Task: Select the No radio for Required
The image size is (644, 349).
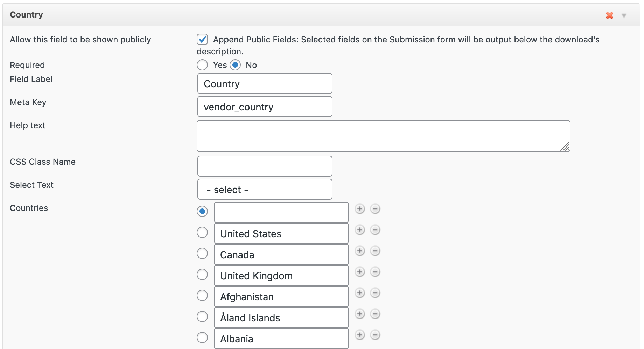Action: pyautogui.click(x=235, y=65)
